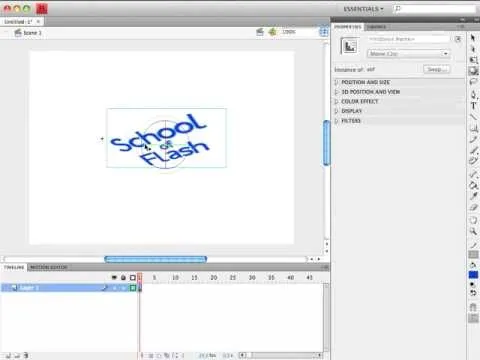Screen dimensions: 480x360
Task: Select the Lasso tool
Action: tap(473, 82)
